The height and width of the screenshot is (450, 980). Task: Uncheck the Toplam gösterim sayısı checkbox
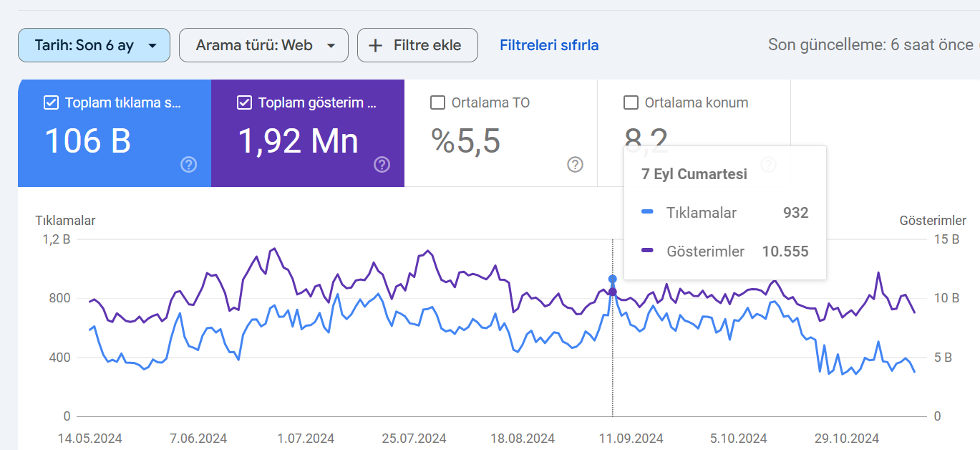244,102
